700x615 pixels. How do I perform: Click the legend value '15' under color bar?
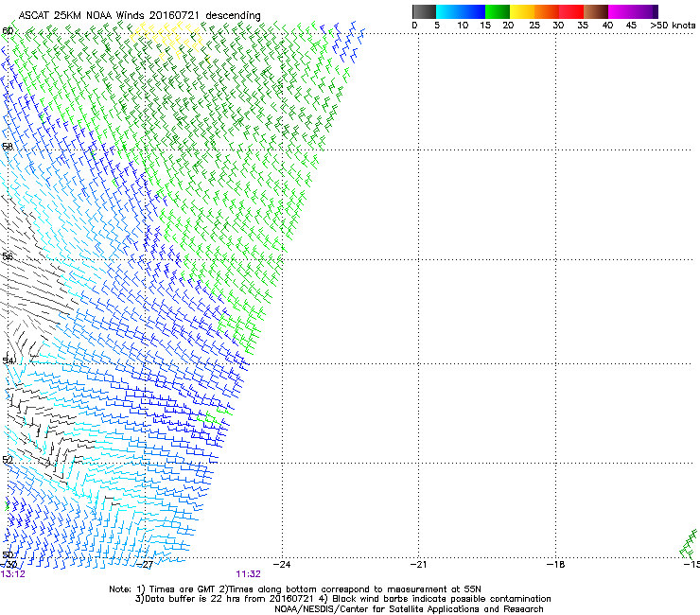(485, 26)
